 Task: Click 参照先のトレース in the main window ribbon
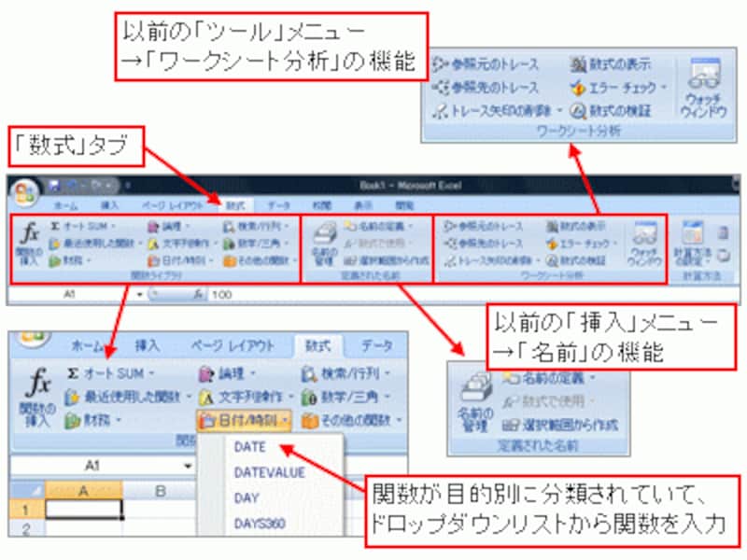[483, 243]
